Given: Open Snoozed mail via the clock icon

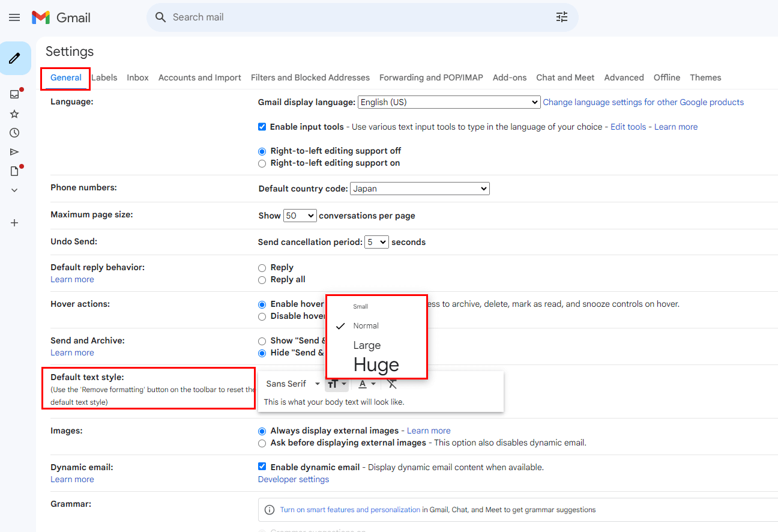Looking at the screenshot, I should [14, 133].
